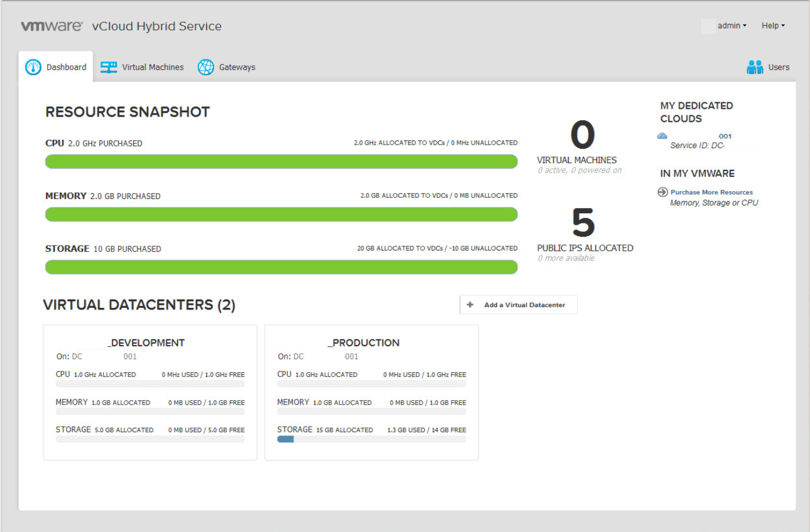Click 'STORAGE 15 GB ALLOCATED' in _PRODUCTION

(325, 430)
